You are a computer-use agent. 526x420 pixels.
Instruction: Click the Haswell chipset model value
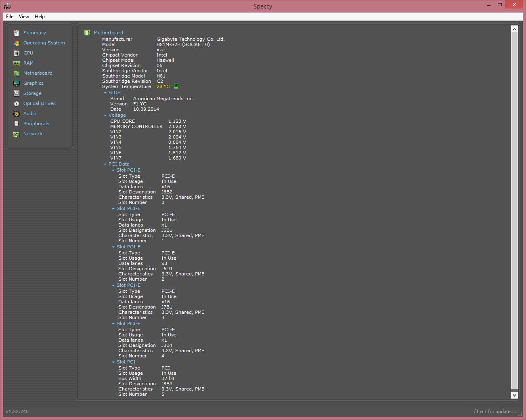click(165, 60)
